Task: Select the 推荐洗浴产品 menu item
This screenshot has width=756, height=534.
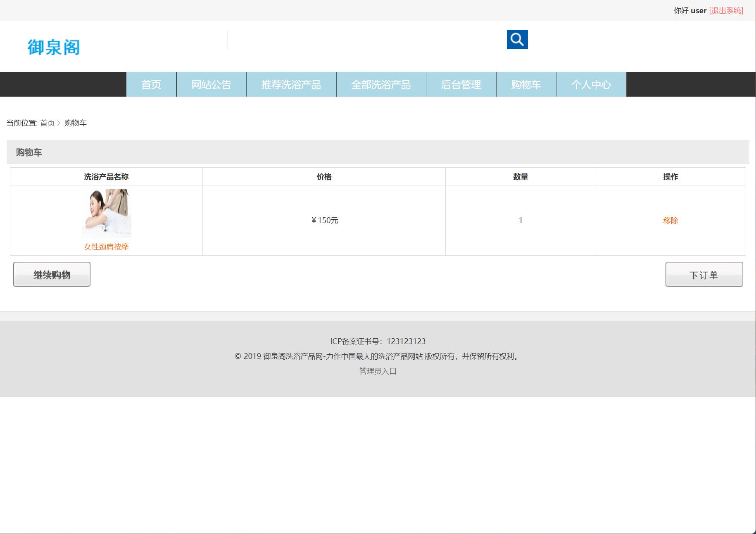Action: coord(291,84)
